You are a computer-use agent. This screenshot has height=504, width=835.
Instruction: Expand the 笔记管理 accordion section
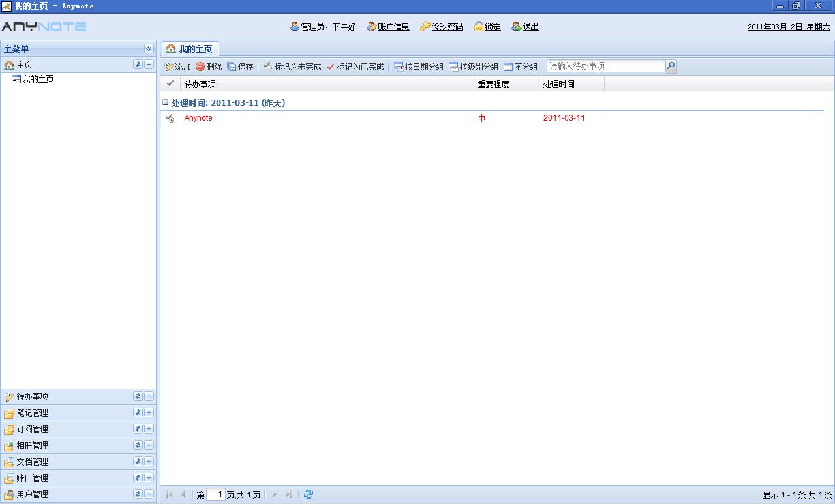149,412
